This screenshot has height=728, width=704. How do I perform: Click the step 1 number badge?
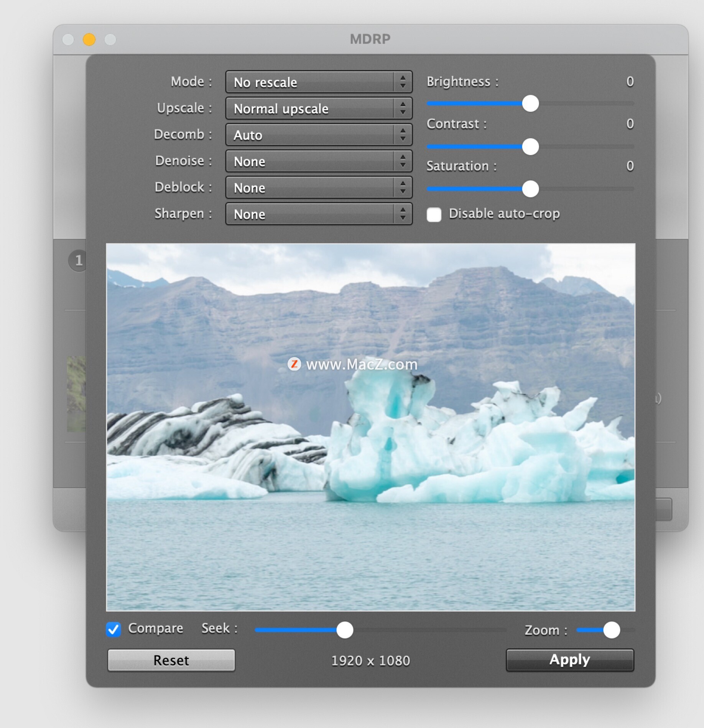pyautogui.click(x=78, y=261)
